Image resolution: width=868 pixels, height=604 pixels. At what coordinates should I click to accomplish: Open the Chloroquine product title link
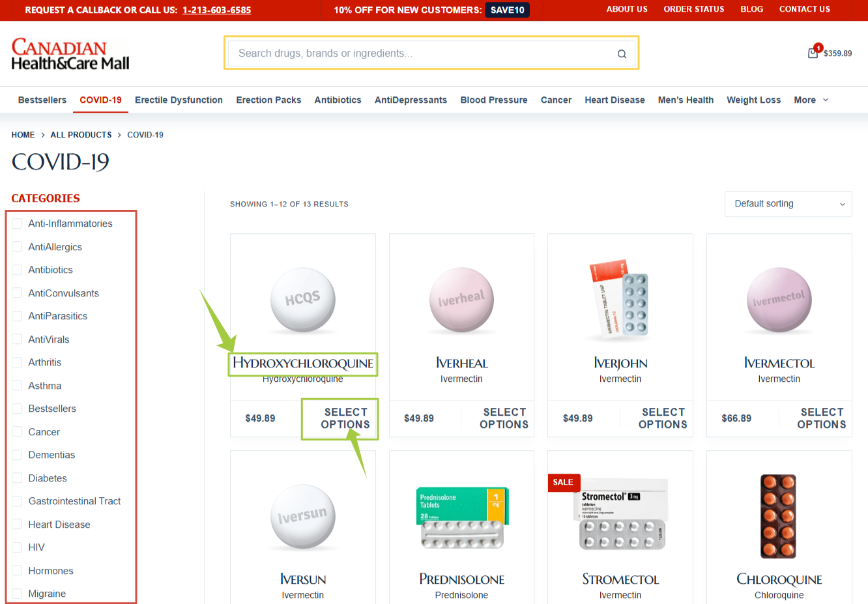click(x=779, y=579)
